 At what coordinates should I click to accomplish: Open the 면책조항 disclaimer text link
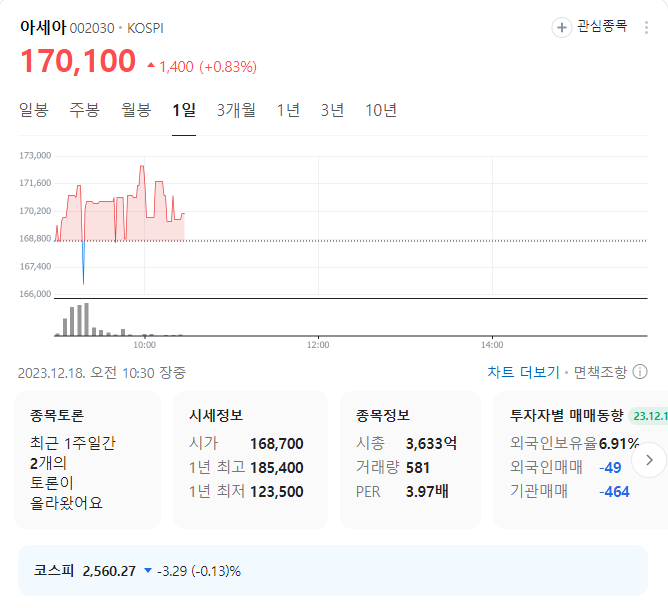(600, 372)
